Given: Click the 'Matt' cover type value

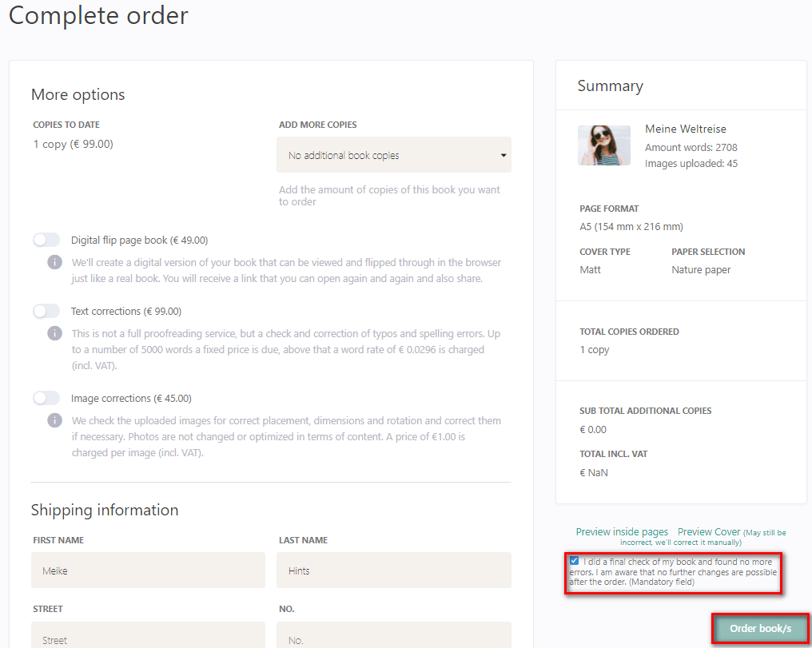Looking at the screenshot, I should tap(591, 269).
